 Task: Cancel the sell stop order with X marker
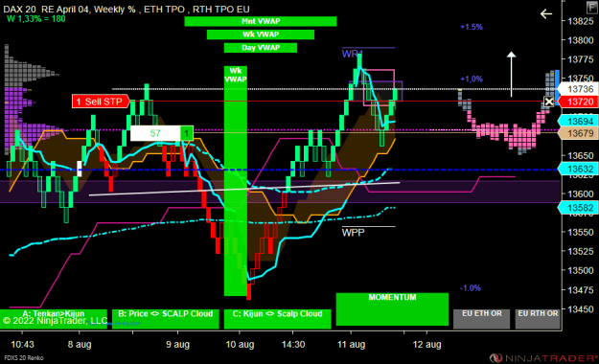point(549,102)
